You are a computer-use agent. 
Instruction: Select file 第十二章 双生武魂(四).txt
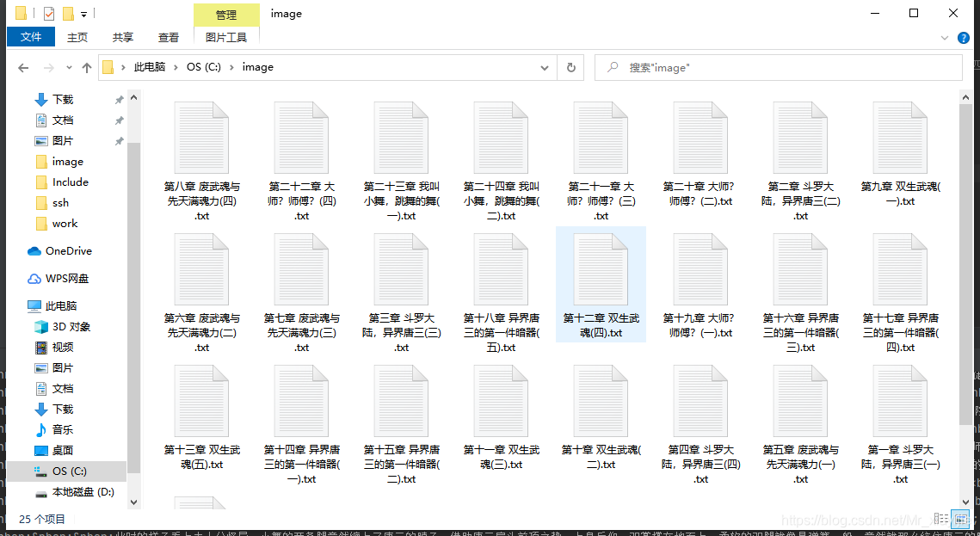(601, 285)
